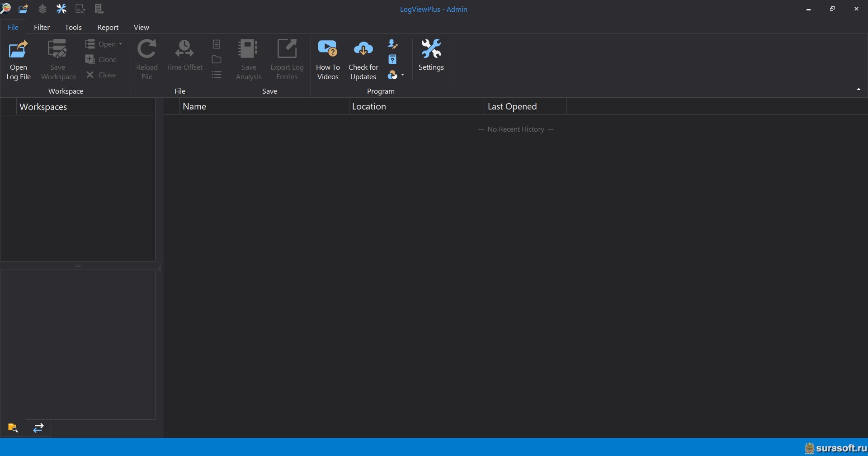Click the Save Workspace ribbon button
Viewport: 868px width, 456px height.
tap(58, 60)
